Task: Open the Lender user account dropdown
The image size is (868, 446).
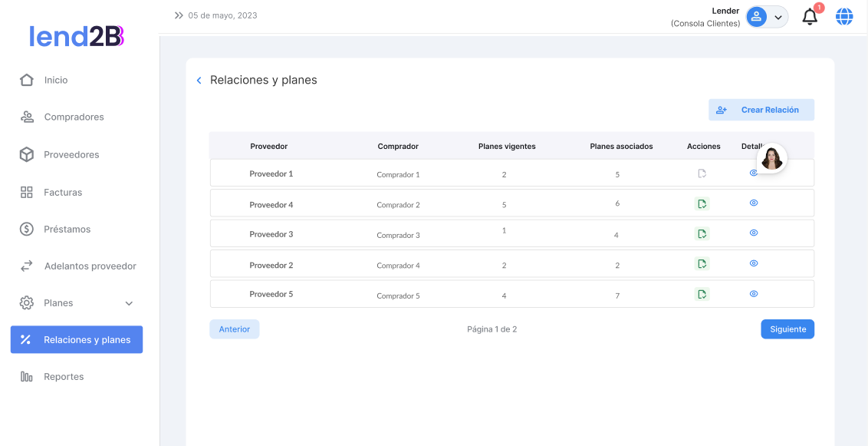Action: [767, 17]
